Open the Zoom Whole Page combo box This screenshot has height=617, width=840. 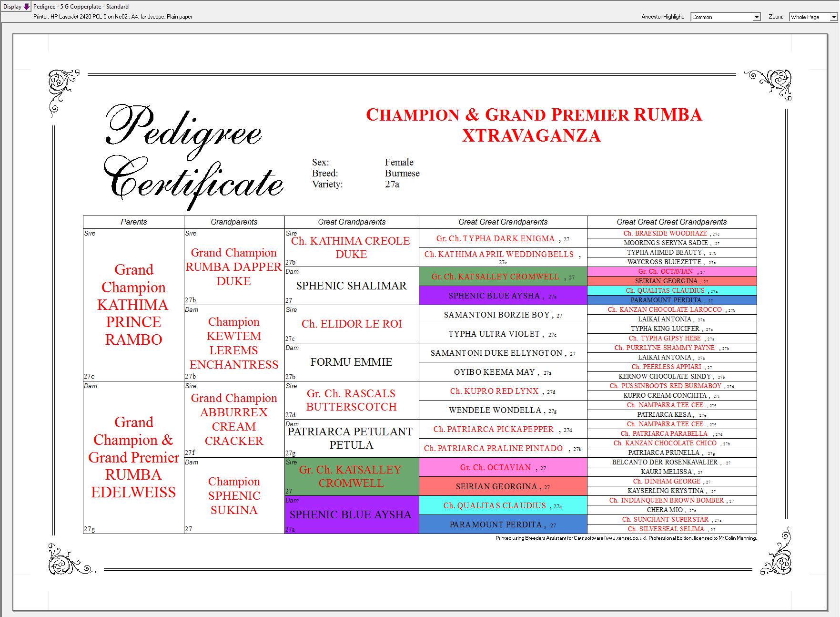813,17
